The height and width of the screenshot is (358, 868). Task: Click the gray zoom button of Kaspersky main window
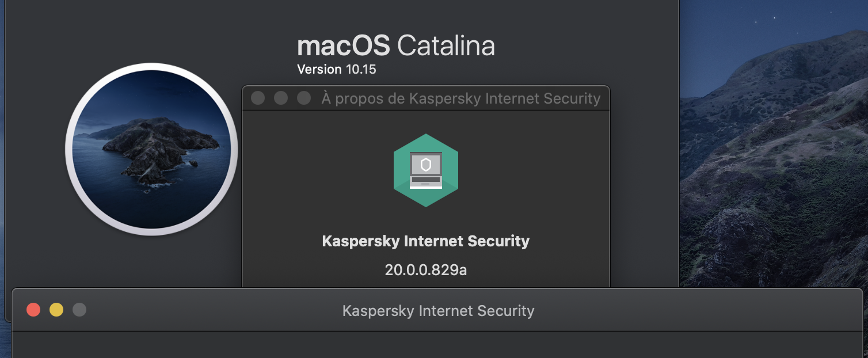coord(79,310)
